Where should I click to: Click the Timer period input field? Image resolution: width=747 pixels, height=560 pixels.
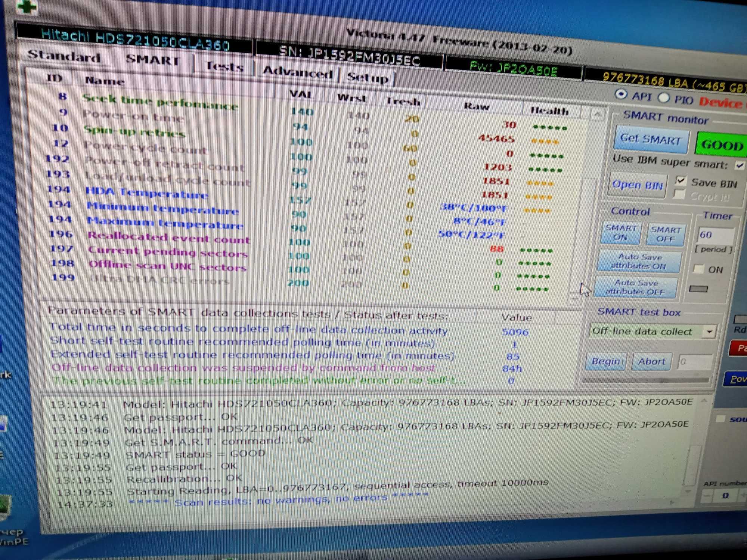coord(715,235)
